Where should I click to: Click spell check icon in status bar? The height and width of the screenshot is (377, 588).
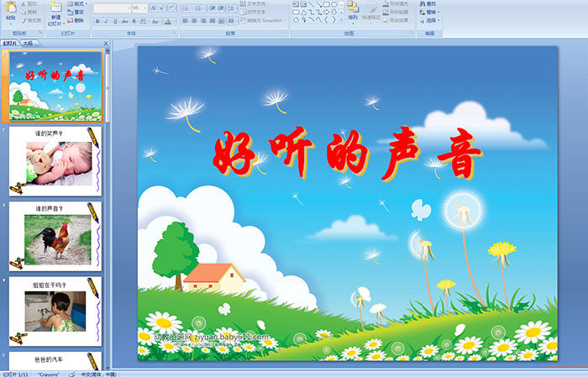(x=72, y=374)
